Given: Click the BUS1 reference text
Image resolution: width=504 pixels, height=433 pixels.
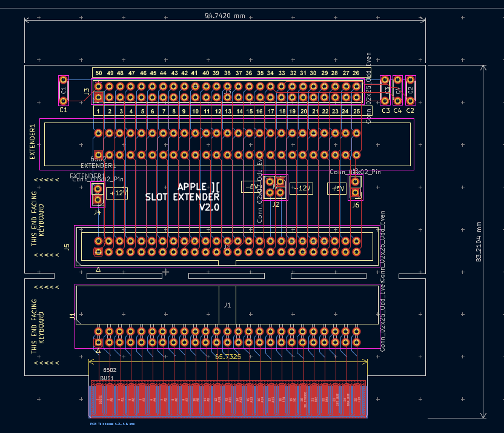Looking at the screenshot, I should tap(107, 378).
